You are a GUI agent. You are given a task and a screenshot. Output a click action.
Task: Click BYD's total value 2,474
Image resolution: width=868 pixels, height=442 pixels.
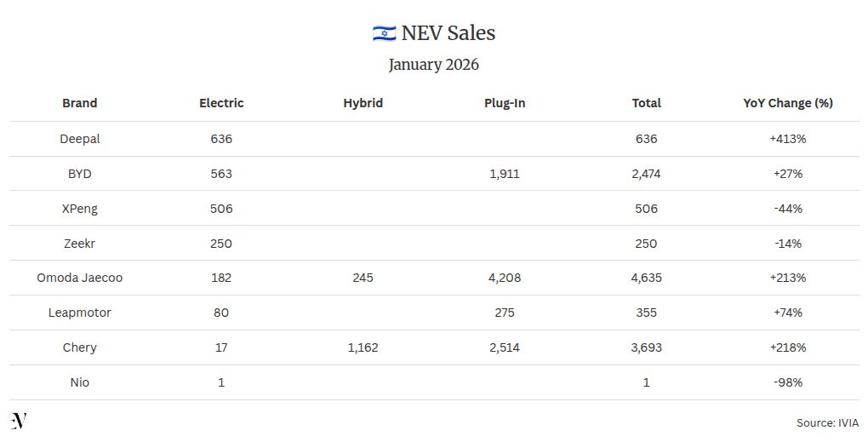coord(647,174)
